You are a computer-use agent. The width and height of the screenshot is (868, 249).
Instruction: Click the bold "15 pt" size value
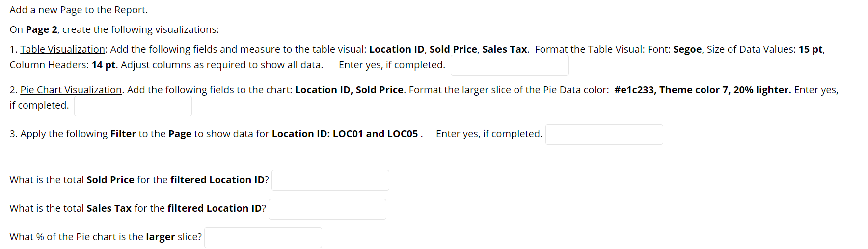[x=810, y=49]
